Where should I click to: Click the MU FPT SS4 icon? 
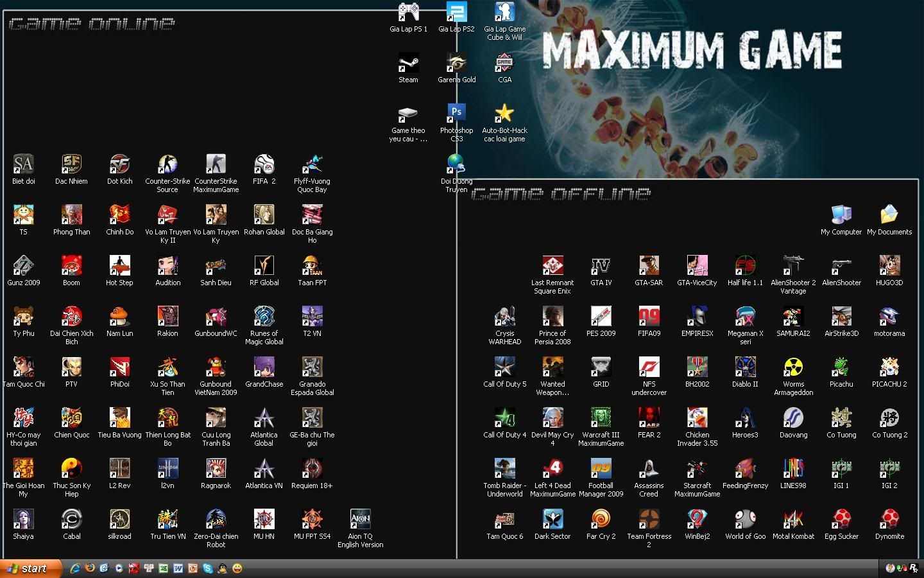[x=312, y=520]
